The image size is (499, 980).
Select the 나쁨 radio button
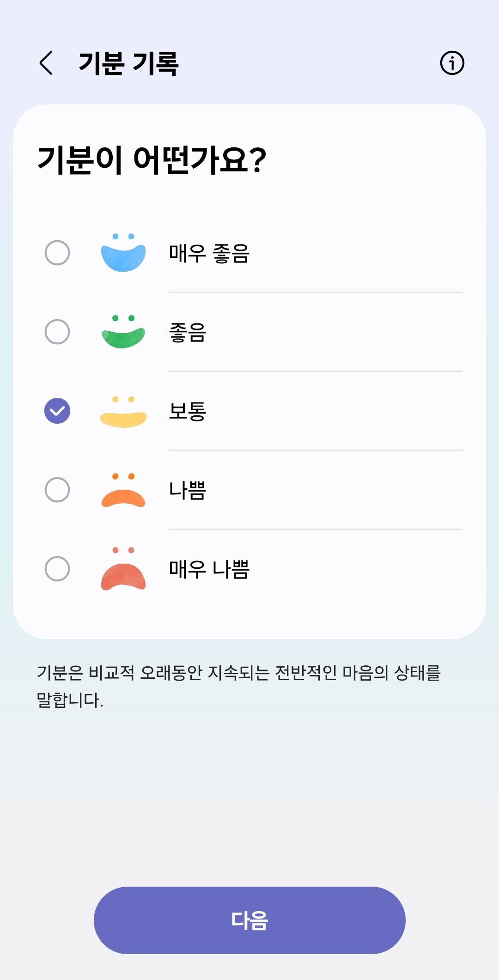click(x=57, y=490)
